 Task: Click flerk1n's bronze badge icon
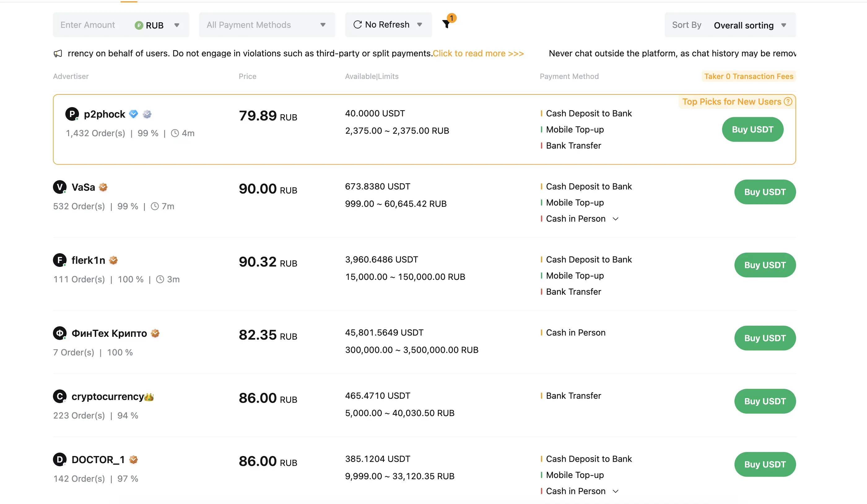[113, 260]
